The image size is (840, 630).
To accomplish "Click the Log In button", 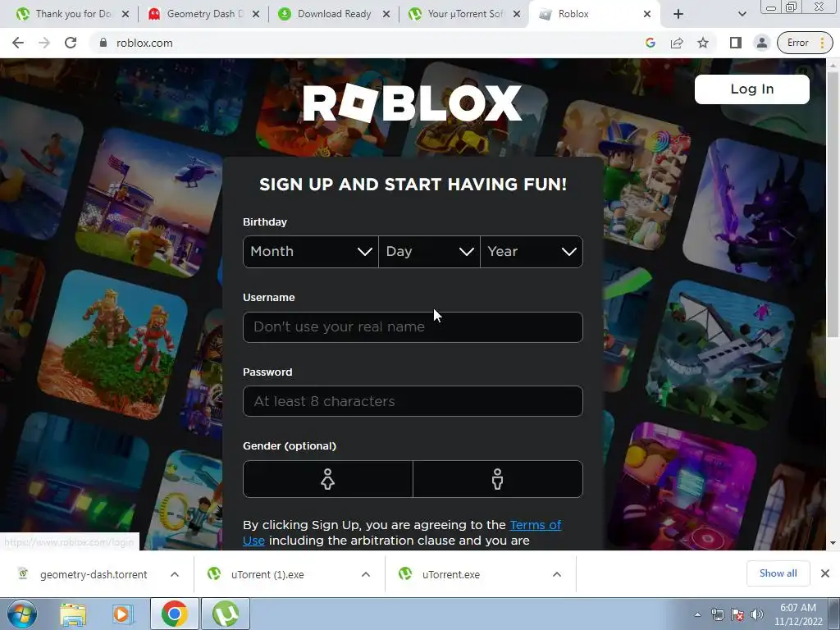I will [751, 89].
